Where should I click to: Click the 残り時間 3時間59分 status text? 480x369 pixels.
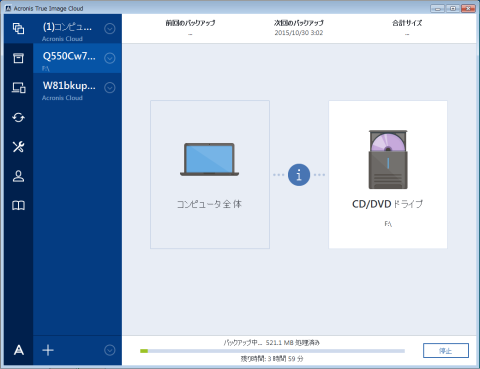click(x=272, y=359)
